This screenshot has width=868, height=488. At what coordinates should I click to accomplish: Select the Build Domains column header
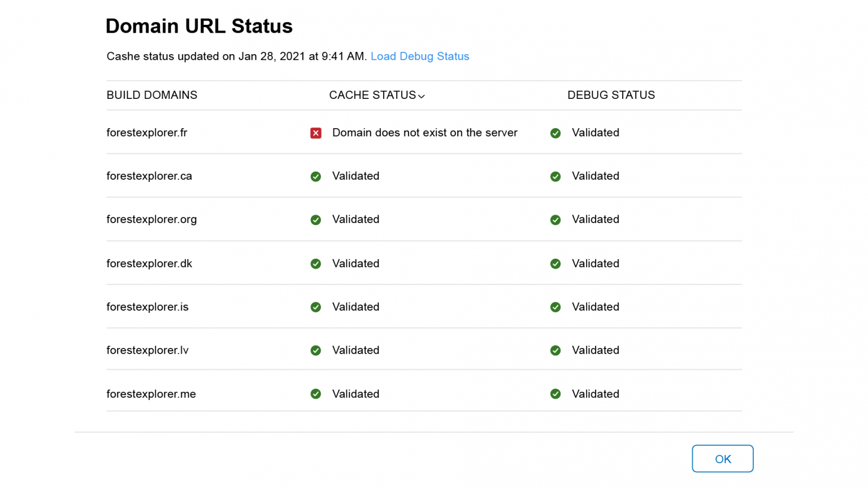(x=152, y=95)
